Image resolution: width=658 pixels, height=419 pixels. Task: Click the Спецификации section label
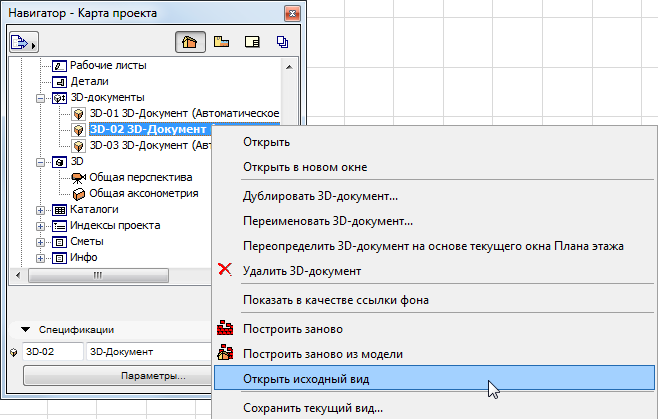click(x=76, y=330)
